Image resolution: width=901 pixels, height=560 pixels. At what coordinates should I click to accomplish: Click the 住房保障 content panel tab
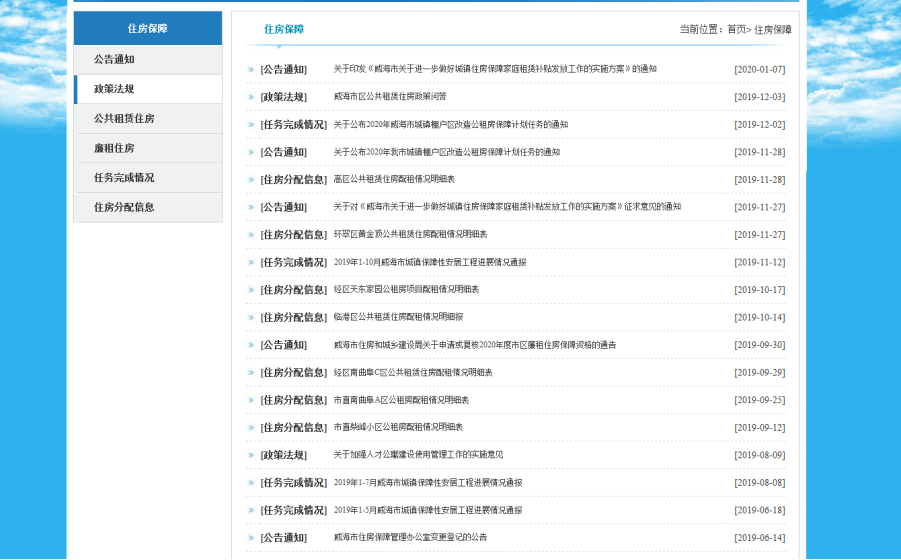284,30
